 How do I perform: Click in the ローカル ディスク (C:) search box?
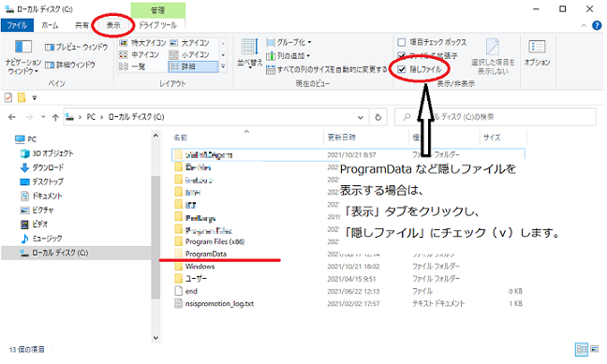(x=496, y=117)
